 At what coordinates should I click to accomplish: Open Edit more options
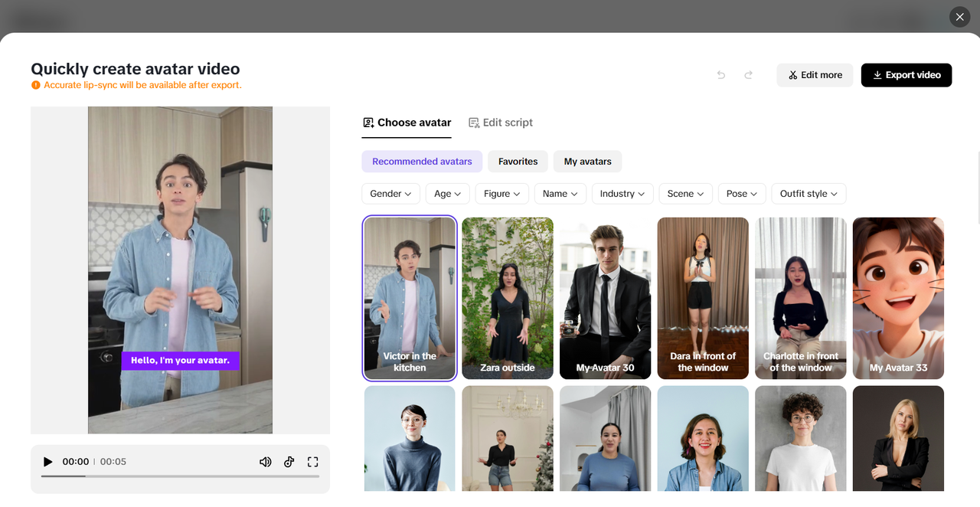point(815,75)
